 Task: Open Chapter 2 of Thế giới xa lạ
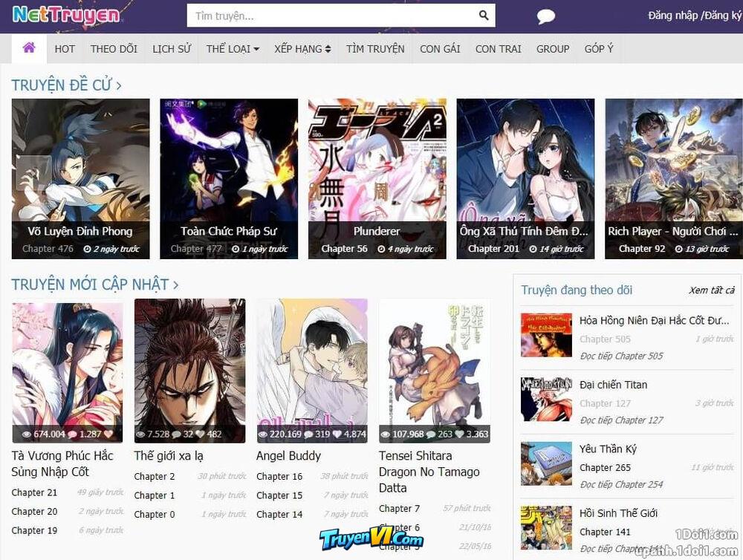click(x=155, y=477)
